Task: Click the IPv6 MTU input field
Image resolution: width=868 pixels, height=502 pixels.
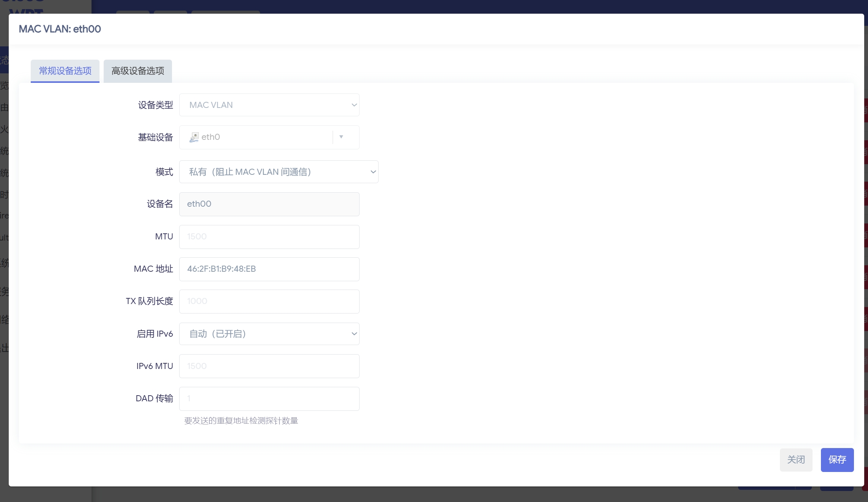Action: pos(269,366)
